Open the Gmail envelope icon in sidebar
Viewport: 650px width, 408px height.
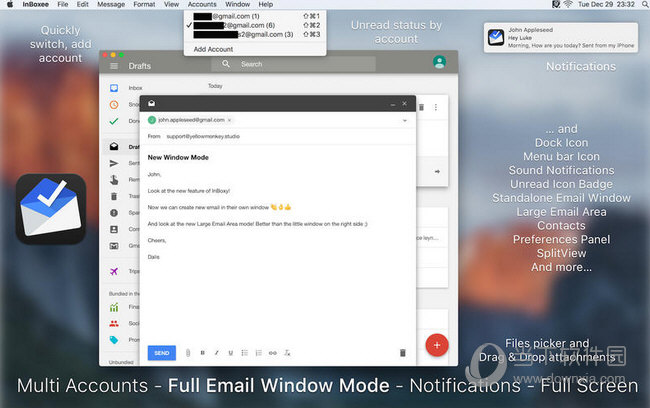(114, 246)
